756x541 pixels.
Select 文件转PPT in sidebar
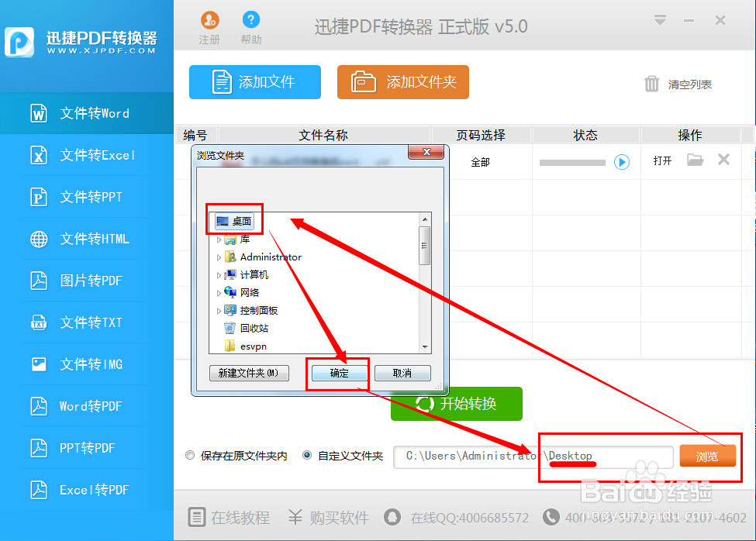[87, 197]
